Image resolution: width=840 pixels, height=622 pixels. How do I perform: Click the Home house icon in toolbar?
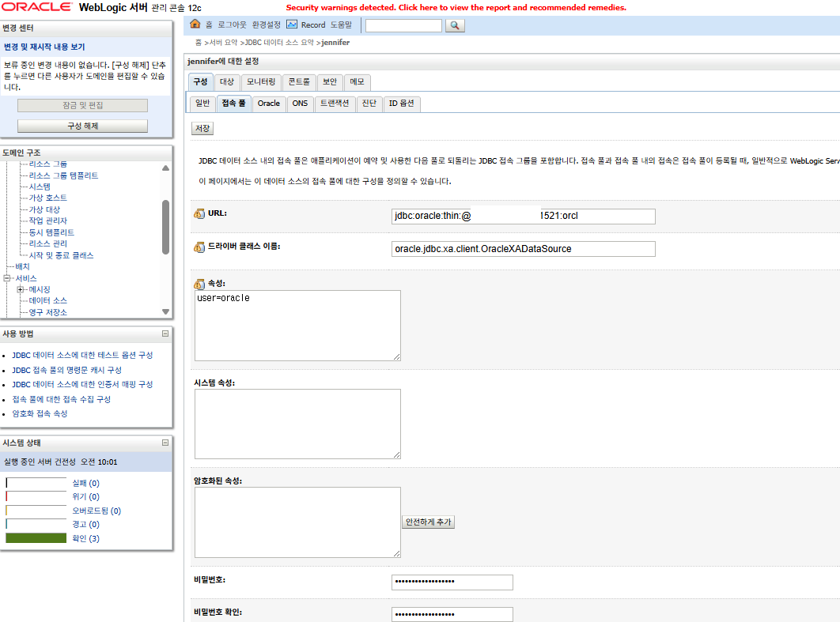click(x=195, y=24)
